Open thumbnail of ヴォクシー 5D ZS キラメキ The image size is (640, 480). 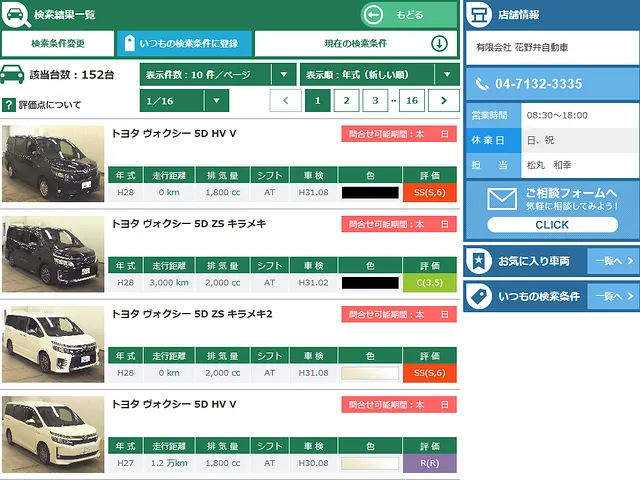(53, 254)
